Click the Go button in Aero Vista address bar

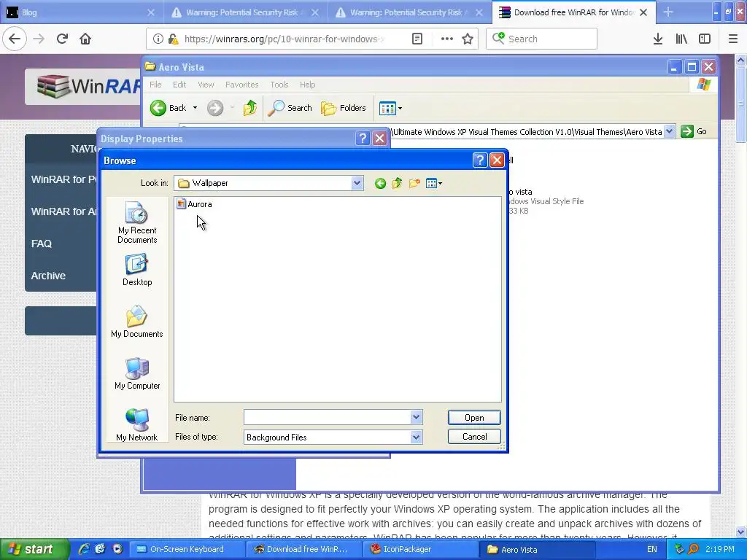[x=694, y=131]
